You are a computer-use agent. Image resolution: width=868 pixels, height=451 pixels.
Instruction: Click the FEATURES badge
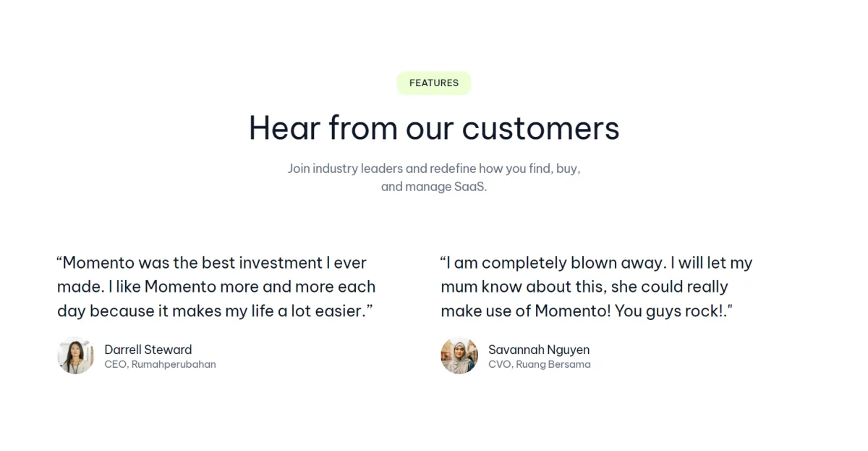[x=434, y=83]
